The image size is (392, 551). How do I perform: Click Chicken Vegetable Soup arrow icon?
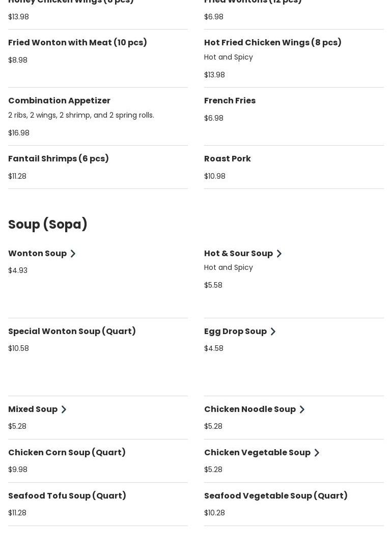click(x=317, y=453)
